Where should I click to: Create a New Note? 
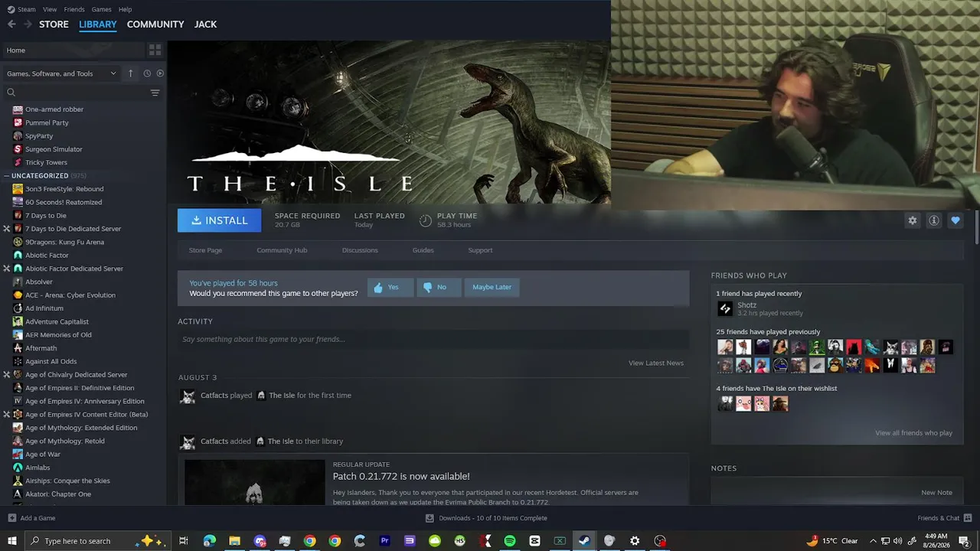936,493
